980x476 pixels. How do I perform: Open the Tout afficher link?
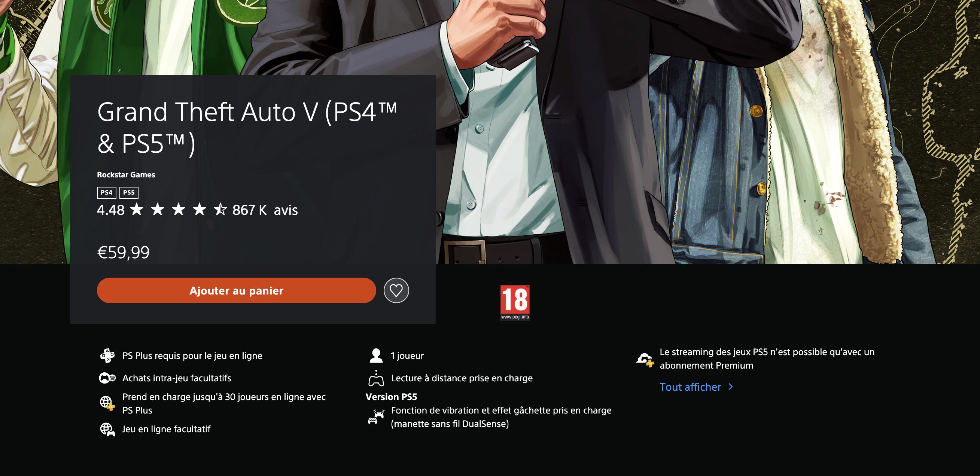click(x=690, y=387)
